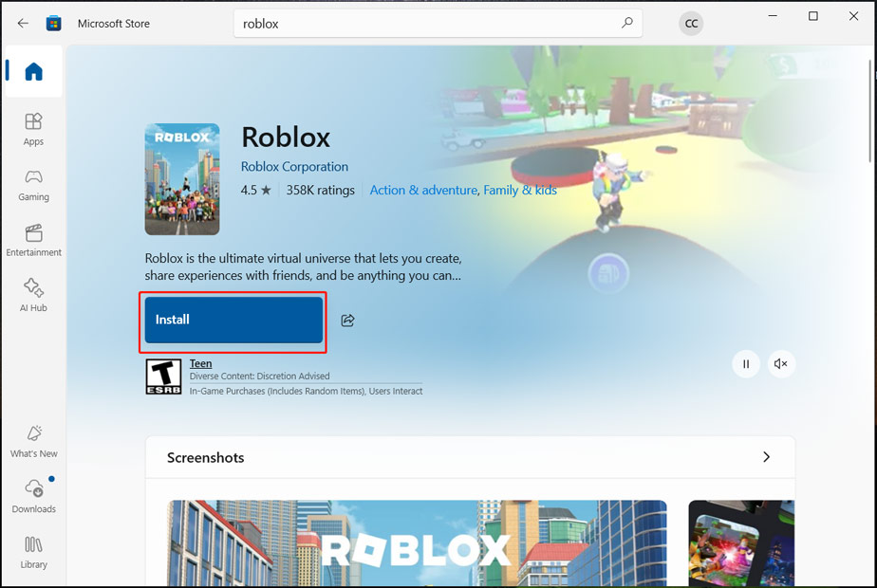This screenshot has width=877, height=588.
Task: Click the Roblox description text
Action: click(x=303, y=266)
